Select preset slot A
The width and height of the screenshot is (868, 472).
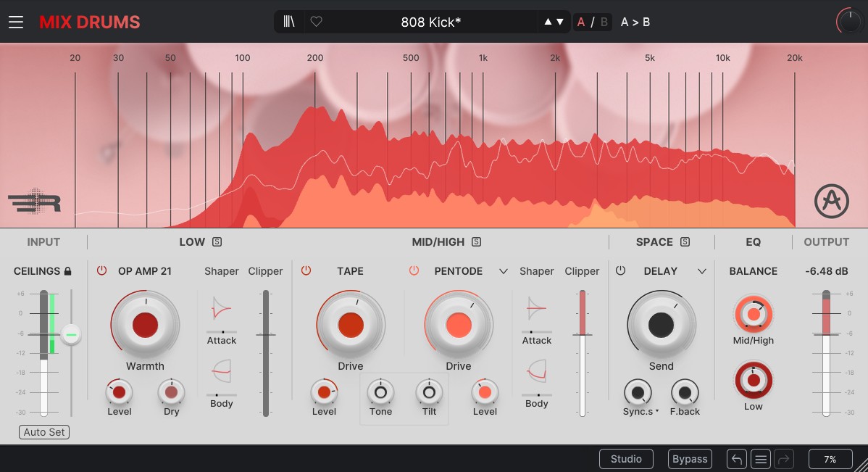coord(580,22)
